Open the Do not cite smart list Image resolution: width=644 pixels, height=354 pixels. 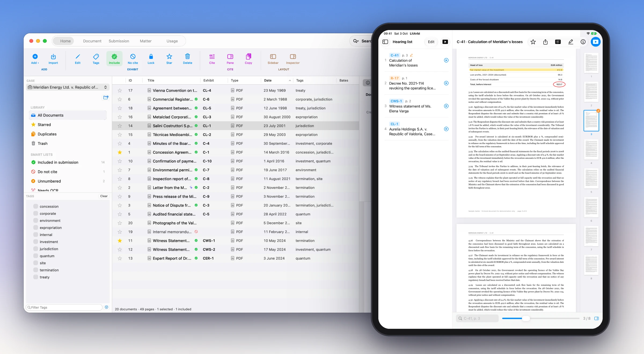(x=68, y=172)
